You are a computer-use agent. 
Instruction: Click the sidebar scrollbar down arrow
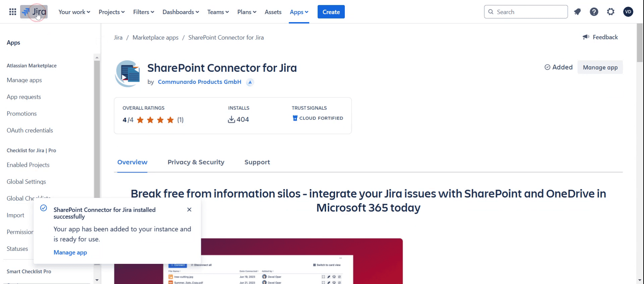(x=97, y=280)
